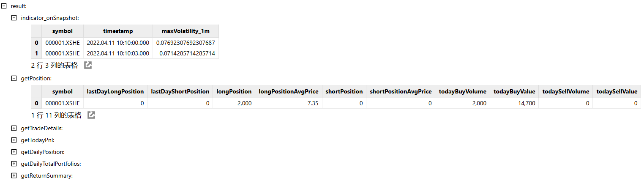Collapse the getPosition section
644x181 pixels.
(x=14, y=78)
